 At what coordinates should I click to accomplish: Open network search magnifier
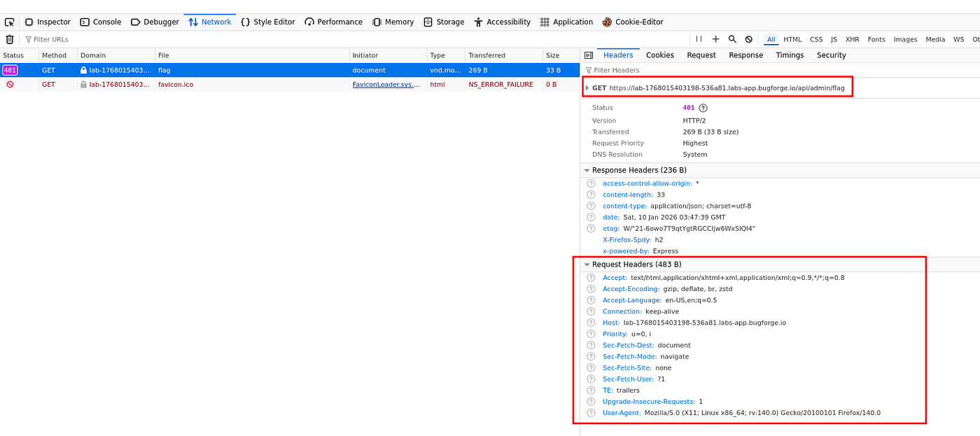[x=732, y=39]
